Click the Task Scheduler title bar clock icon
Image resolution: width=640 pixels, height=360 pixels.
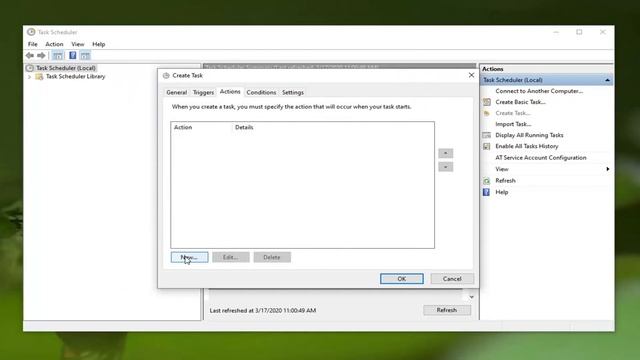tap(31, 32)
